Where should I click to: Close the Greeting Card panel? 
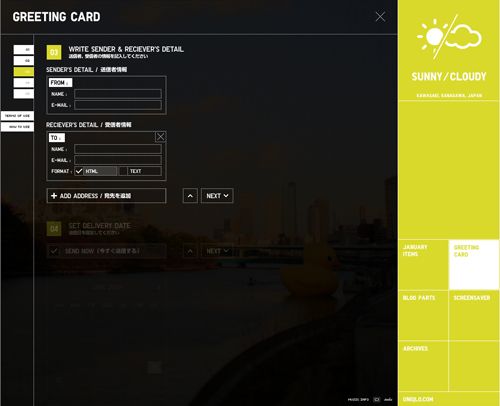[x=380, y=17]
